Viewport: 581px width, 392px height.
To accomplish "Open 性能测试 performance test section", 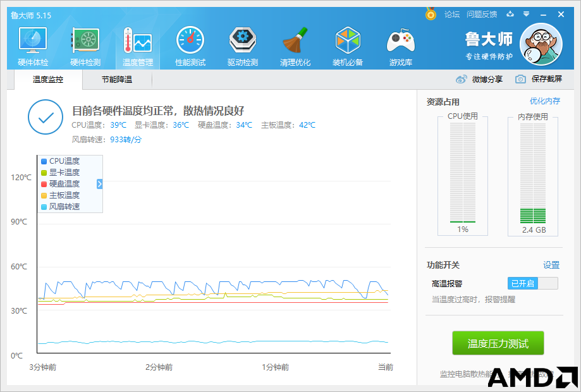I will point(190,47).
